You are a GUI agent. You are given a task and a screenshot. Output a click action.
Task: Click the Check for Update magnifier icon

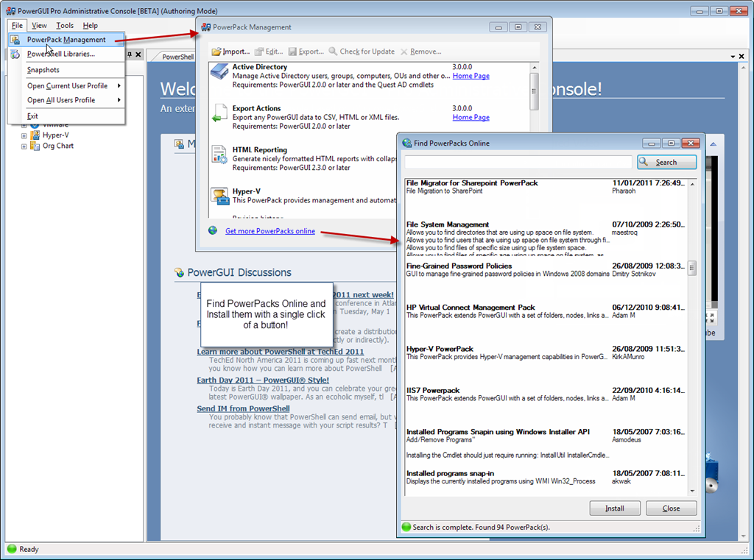pos(334,52)
